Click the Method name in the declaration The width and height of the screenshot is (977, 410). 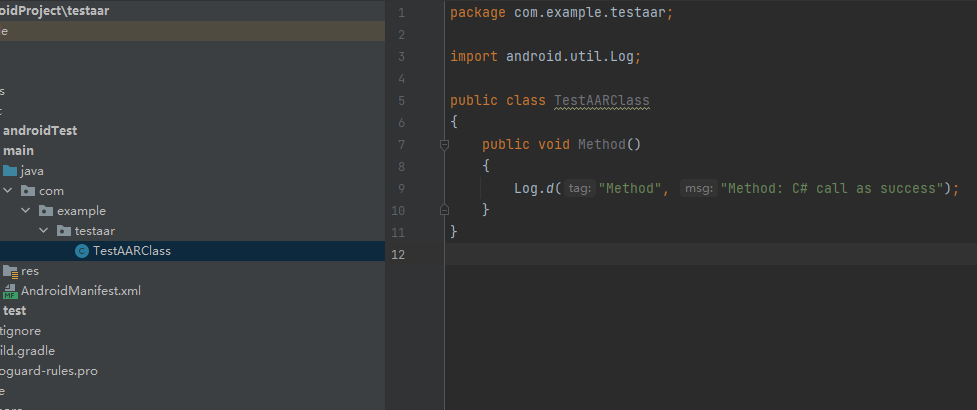(x=602, y=145)
